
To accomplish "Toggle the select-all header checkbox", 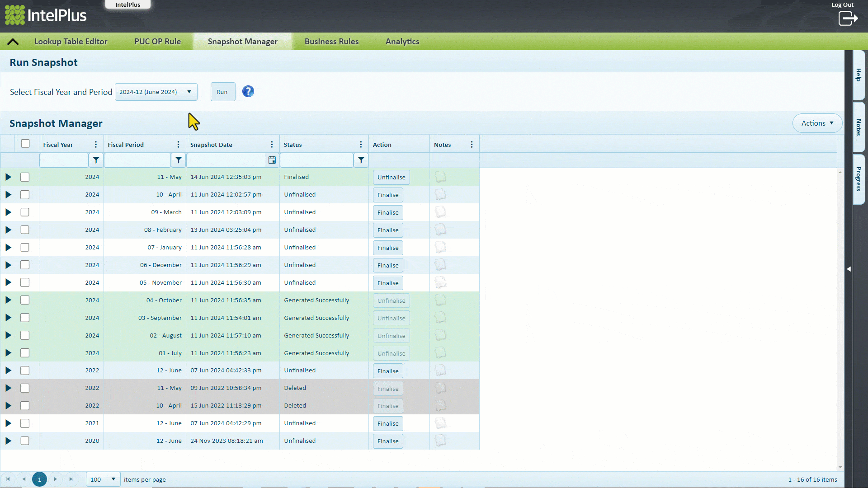I will pyautogui.click(x=25, y=144).
